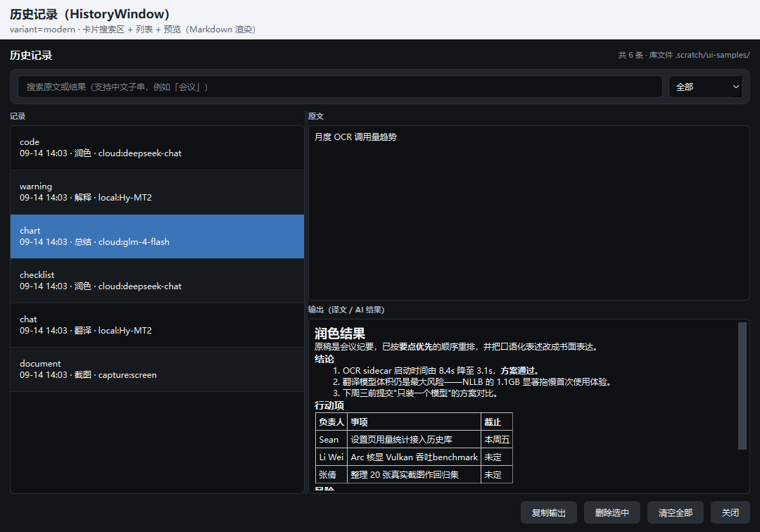The width and height of the screenshot is (760, 532).
Task: Select the code history record
Action: tap(157, 148)
